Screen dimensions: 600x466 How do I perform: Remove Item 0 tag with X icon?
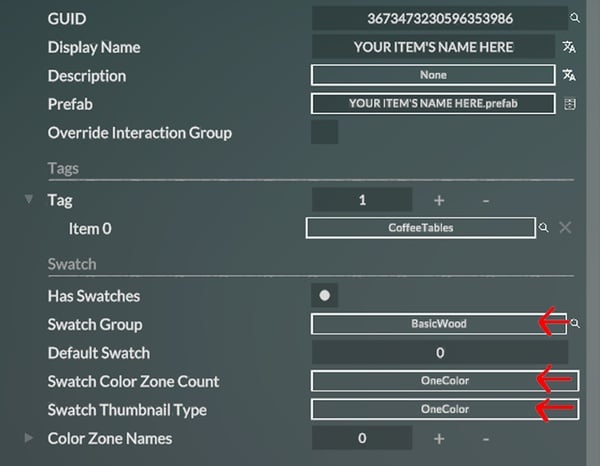565,228
